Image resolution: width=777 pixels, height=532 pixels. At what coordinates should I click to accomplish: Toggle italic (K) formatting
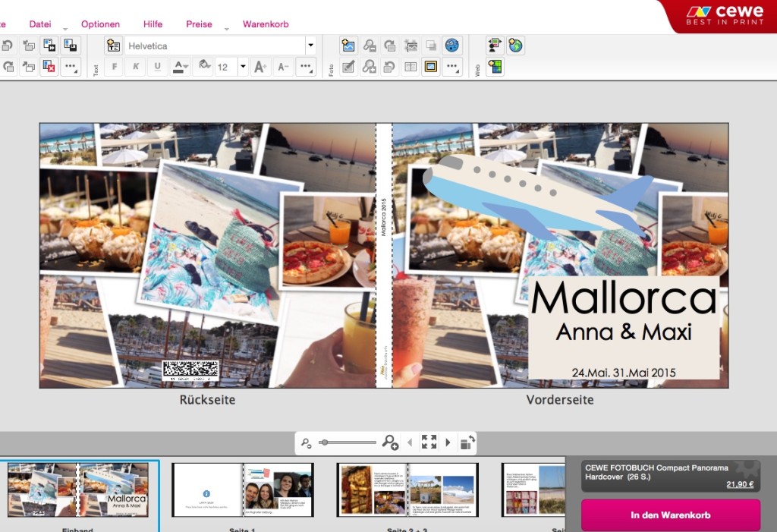[x=137, y=67]
